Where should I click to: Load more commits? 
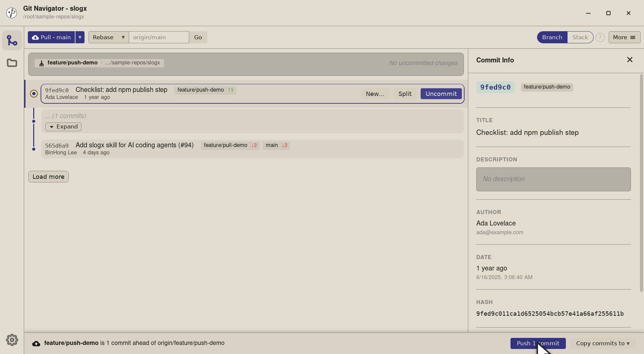[x=48, y=176]
